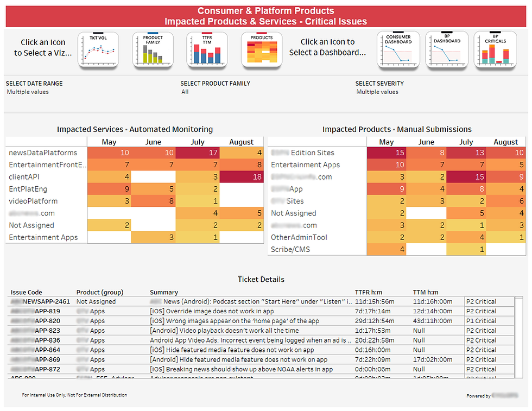Select the Entertainment Apps row in Manual Submissions
The width and height of the screenshot is (532, 411).
click(305, 165)
